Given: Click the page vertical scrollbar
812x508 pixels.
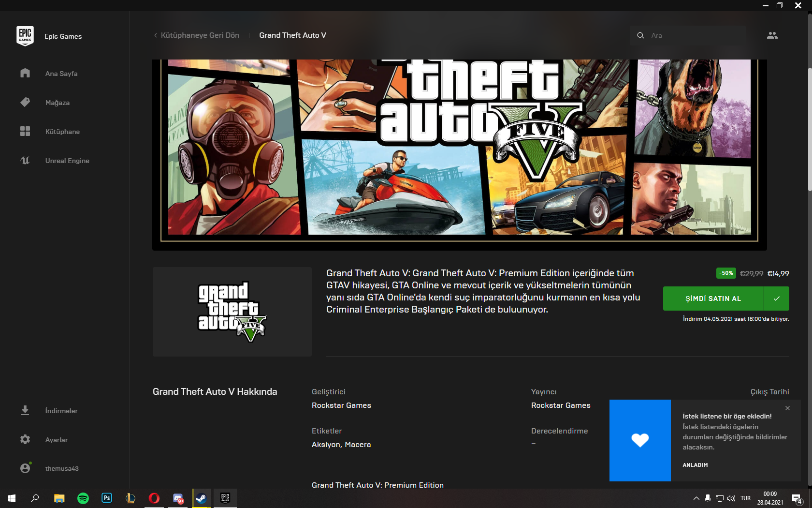Looking at the screenshot, I should (810, 131).
